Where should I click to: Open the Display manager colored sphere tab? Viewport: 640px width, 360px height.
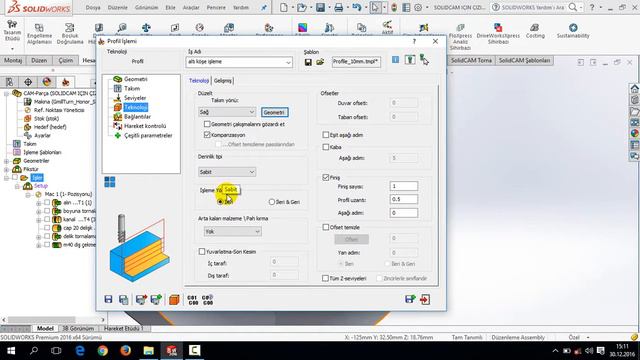(x=47, y=82)
